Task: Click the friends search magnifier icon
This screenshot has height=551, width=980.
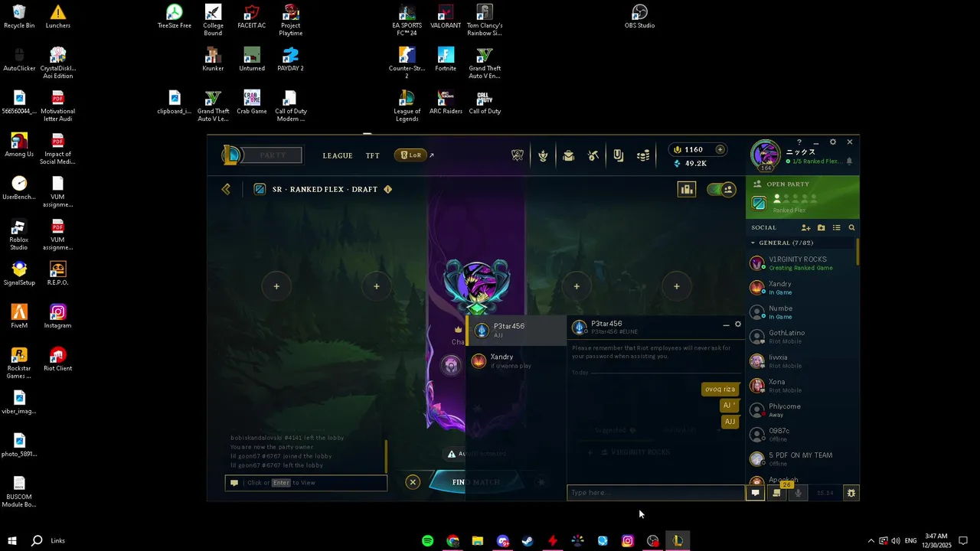Action: point(851,227)
